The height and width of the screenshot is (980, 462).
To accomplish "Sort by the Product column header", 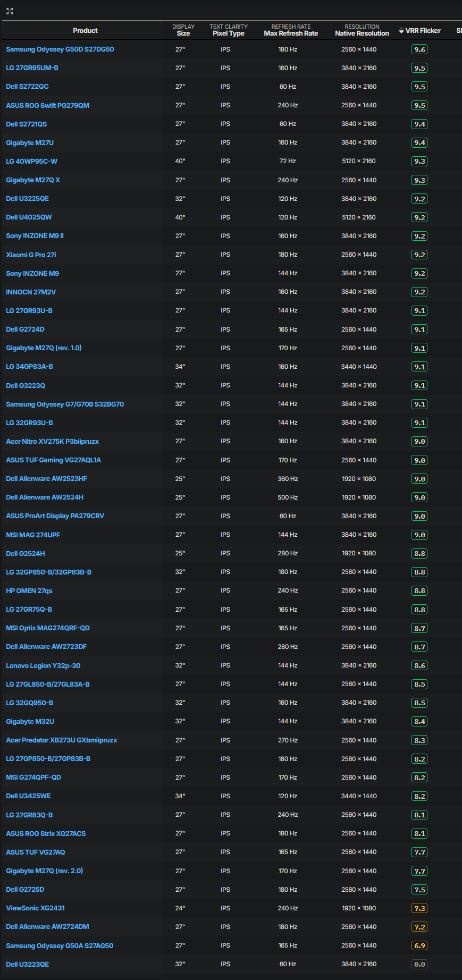I will pyautogui.click(x=85, y=31).
